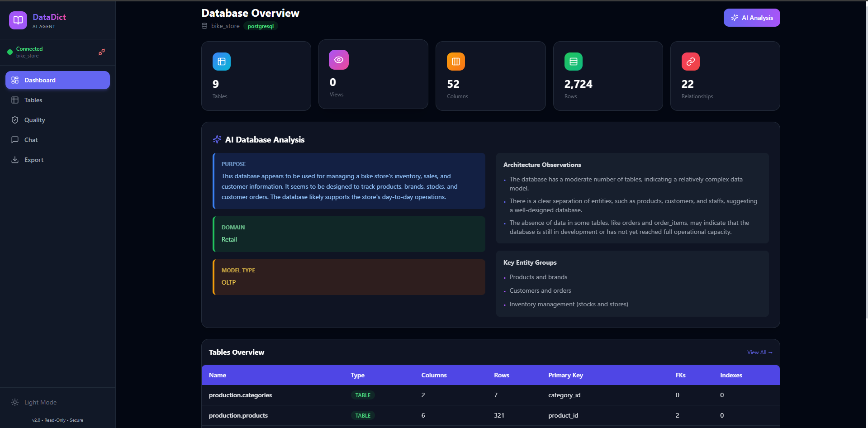Click the product_id primary key cell
This screenshot has height=428, width=868.
pos(563,415)
